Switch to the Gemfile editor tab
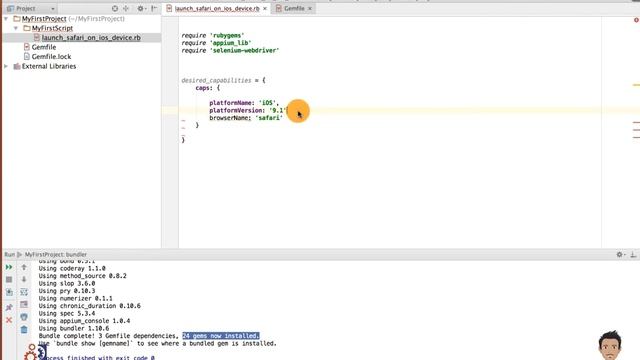The height and width of the screenshot is (360, 640). [294, 8]
